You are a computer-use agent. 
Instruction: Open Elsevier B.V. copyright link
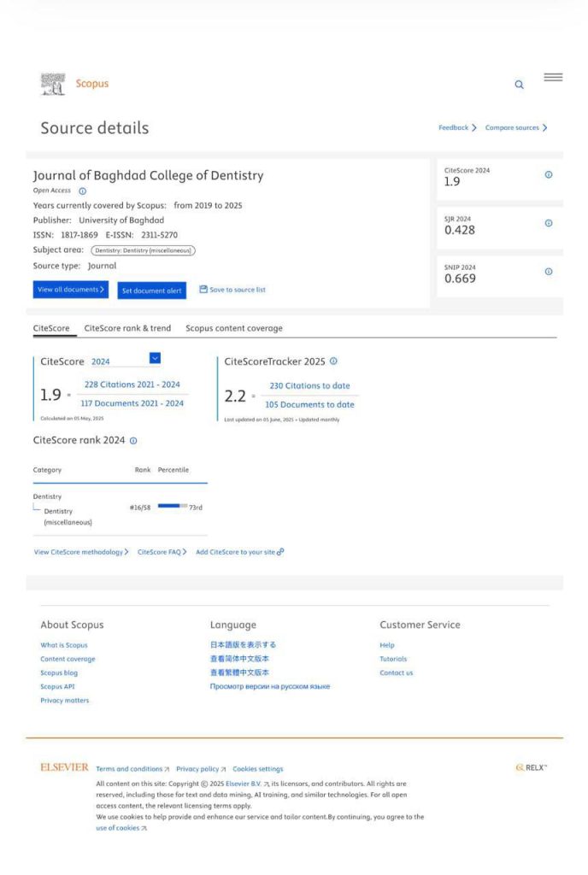point(247,784)
